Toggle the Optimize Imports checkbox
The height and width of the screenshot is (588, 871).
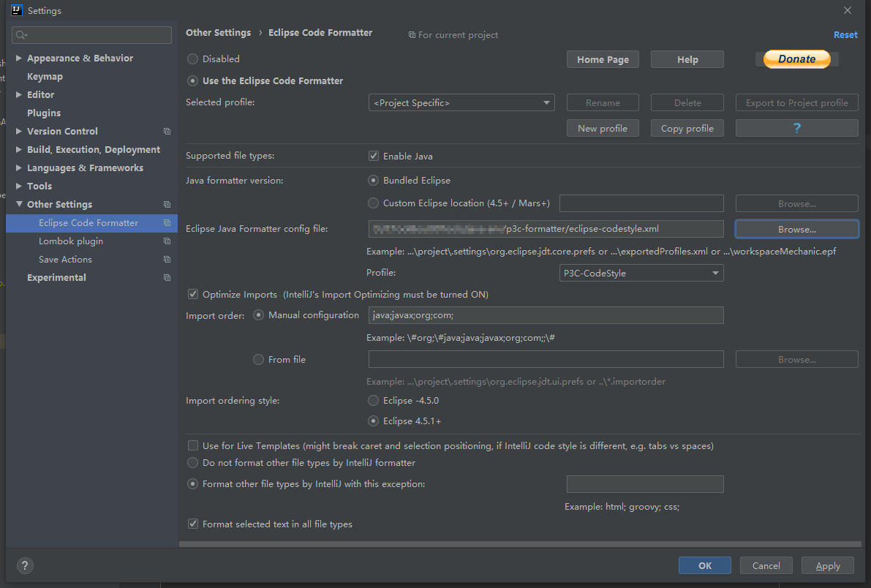[193, 295]
